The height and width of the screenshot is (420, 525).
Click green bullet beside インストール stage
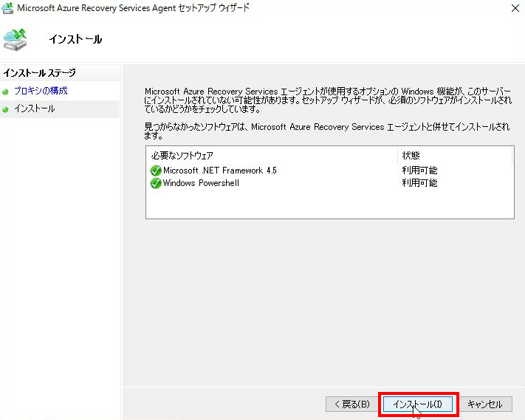point(5,109)
